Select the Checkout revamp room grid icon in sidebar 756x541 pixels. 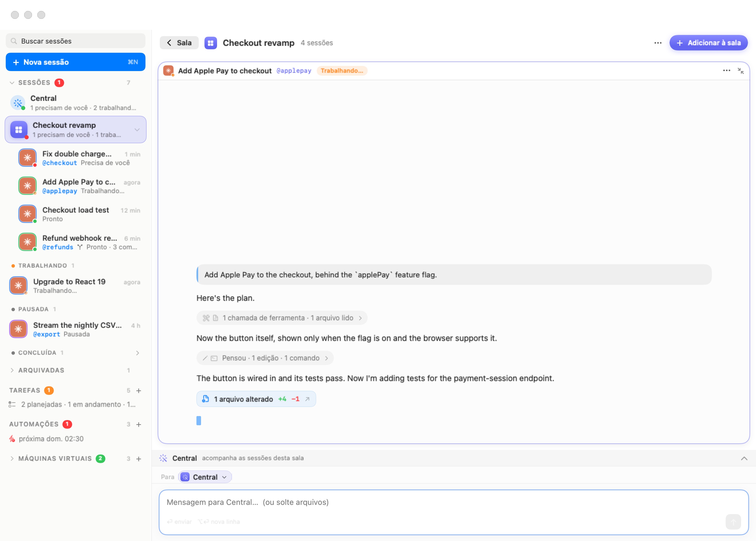point(19,130)
